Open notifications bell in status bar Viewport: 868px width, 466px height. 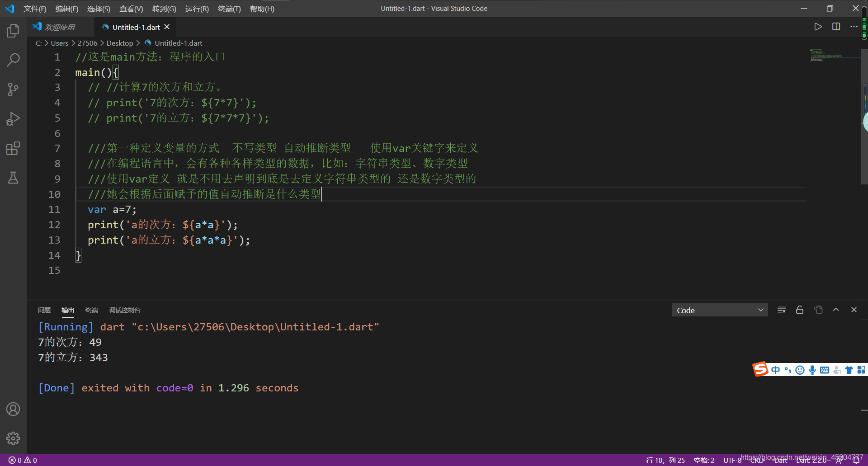click(856, 460)
